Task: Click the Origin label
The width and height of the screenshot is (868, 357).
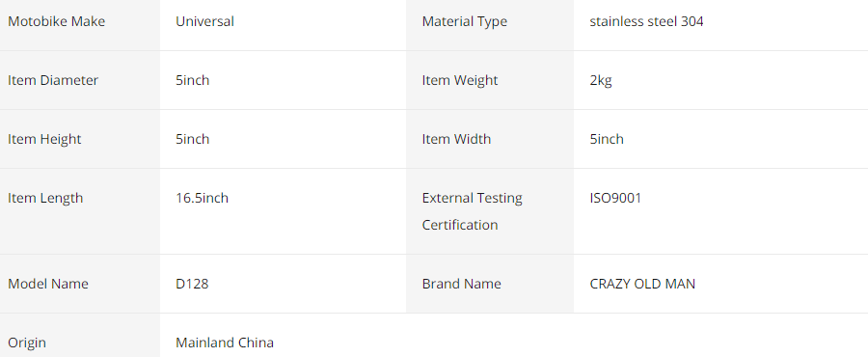Action: point(27,343)
